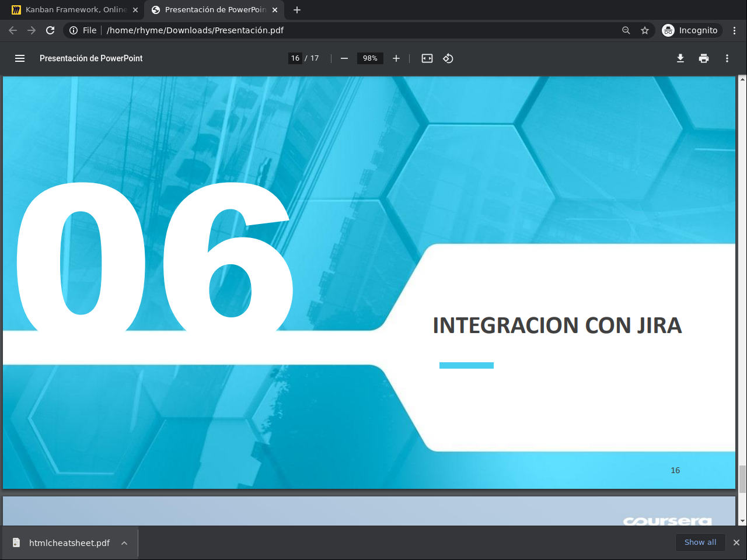
Task: Download the PDF file
Action: pyautogui.click(x=680, y=58)
